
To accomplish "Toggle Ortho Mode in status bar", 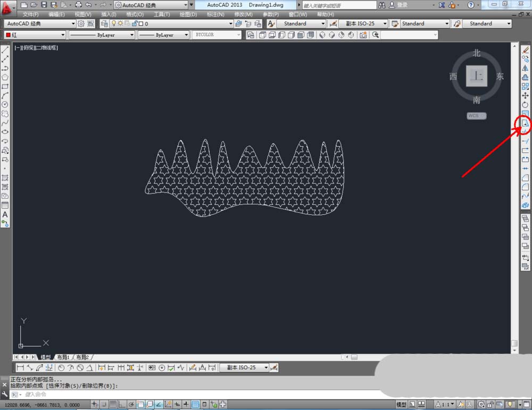I will coord(122,404).
